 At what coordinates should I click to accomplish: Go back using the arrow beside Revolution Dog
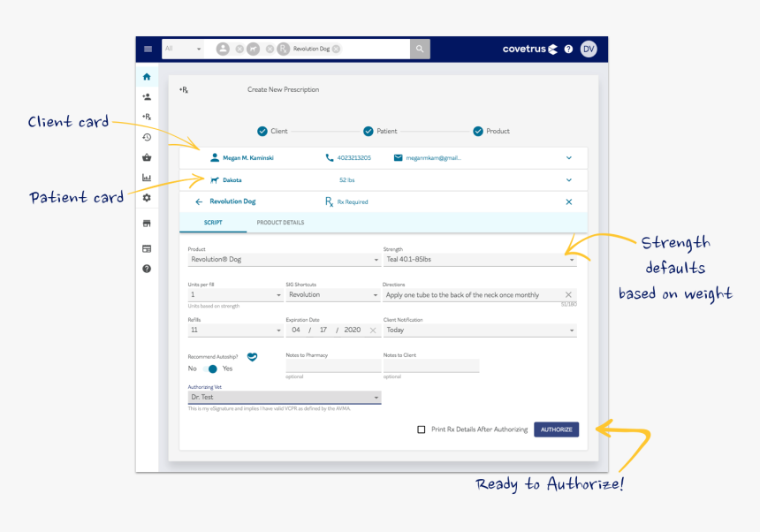[199, 201]
